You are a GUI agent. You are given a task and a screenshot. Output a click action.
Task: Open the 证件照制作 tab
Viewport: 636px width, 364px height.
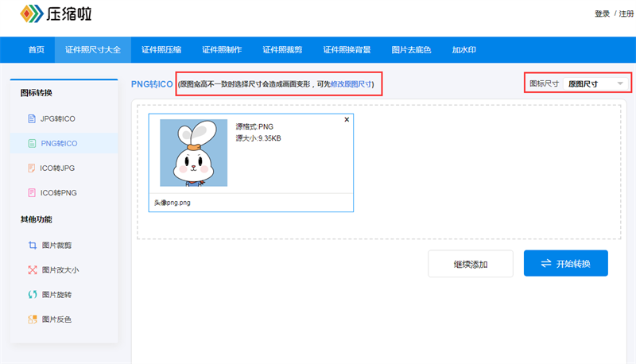[222, 50]
